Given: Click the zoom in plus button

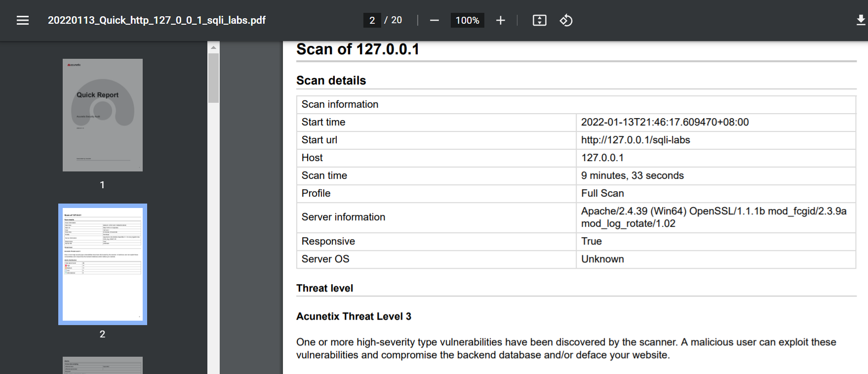Looking at the screenshot, I should [501, 20].
